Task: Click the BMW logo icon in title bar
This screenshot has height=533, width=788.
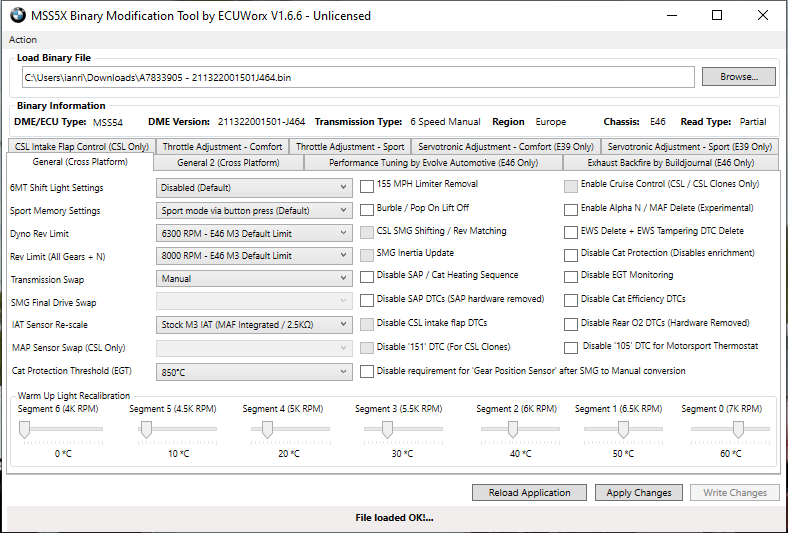Action: point(17,15)
